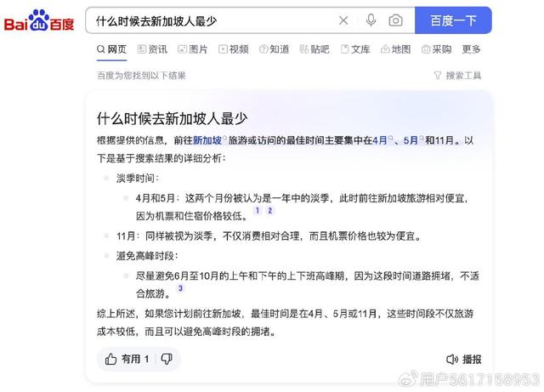Open the 新加坡 hyperlink in answer
The width and height of the screenshot is (544, 392).
coord(207,140)
